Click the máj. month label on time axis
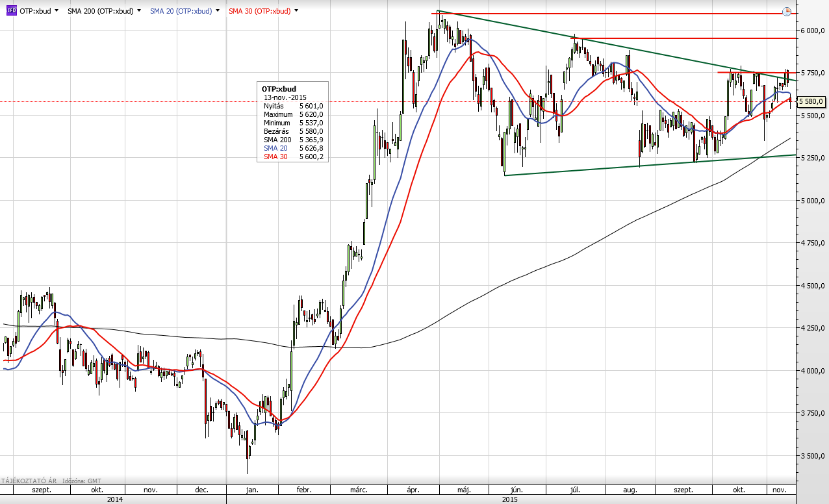The image size is (829, 504). (x=463, y=489)
